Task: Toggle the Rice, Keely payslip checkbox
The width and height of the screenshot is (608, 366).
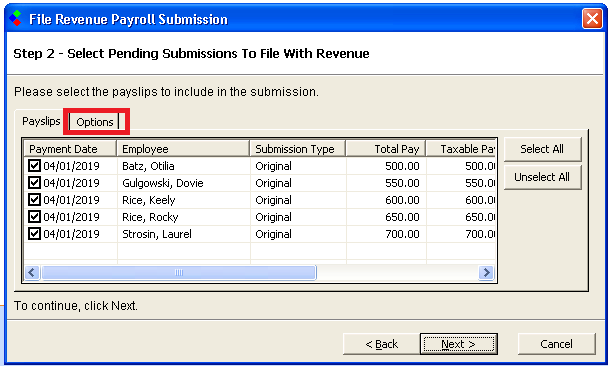Action: [35, 200]
